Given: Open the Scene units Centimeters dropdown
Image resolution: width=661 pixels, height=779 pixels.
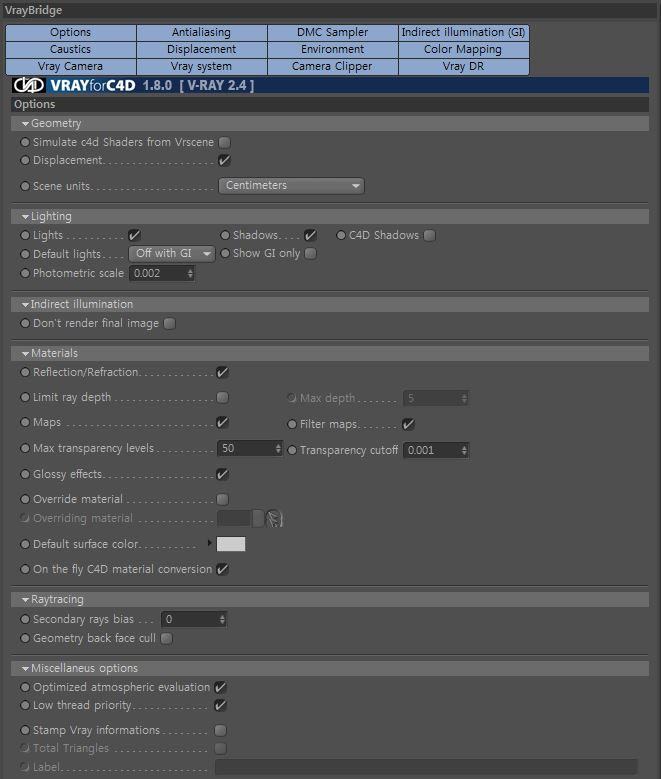Looking at the screenshot, I should pyautogui.click(x=291, y=186).
